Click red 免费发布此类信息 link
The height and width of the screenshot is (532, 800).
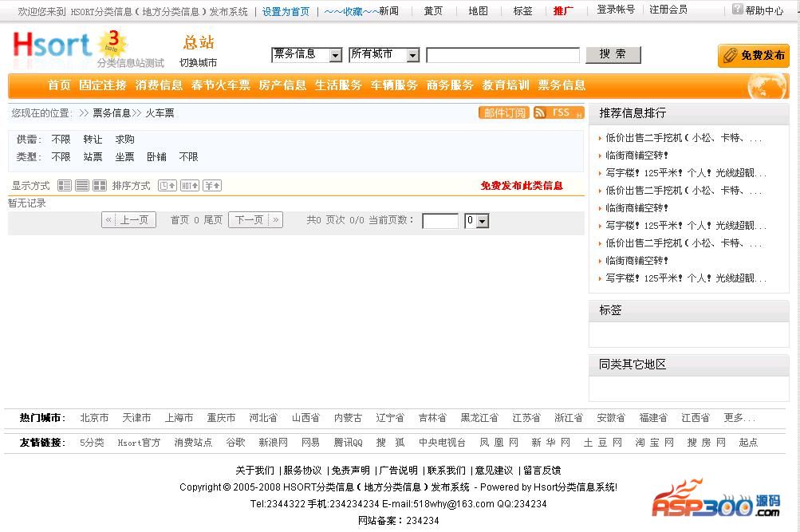[x=522, y=186]
